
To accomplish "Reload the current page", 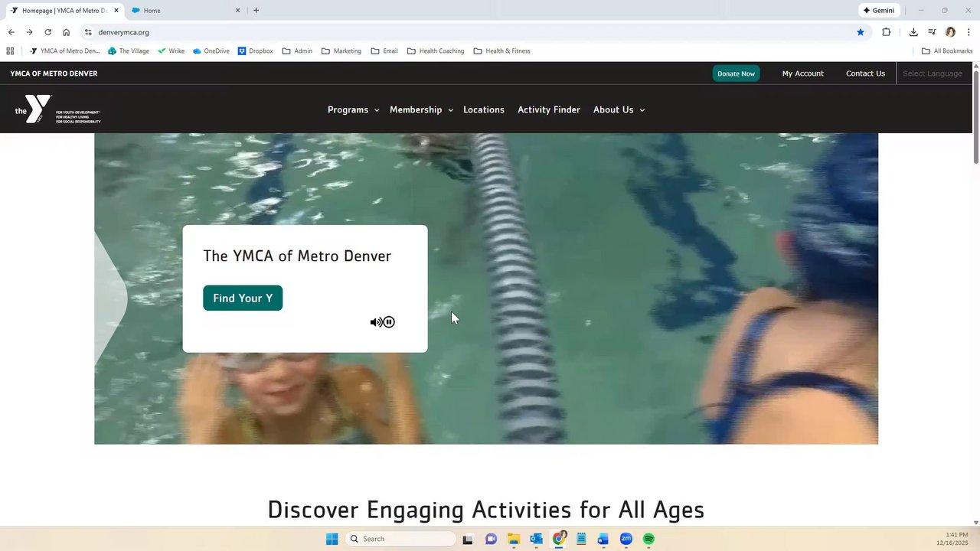I will [x=47, y=32].
